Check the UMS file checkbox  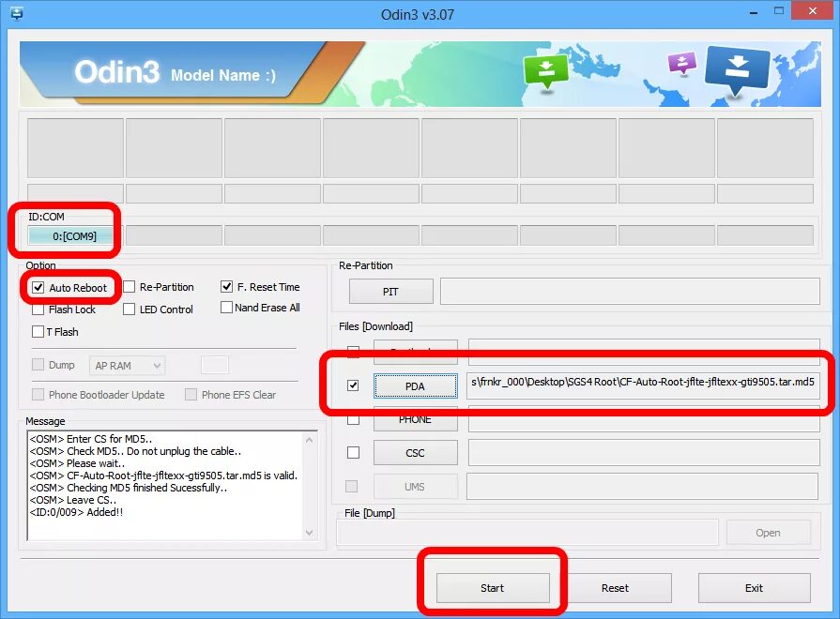[x=351, y=486]
